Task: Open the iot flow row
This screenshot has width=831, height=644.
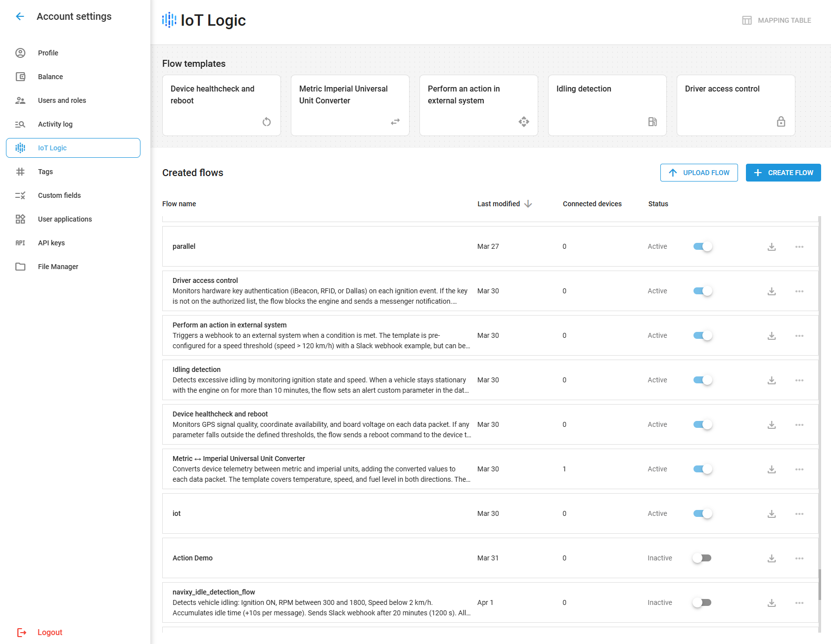Action: [490, 513]
